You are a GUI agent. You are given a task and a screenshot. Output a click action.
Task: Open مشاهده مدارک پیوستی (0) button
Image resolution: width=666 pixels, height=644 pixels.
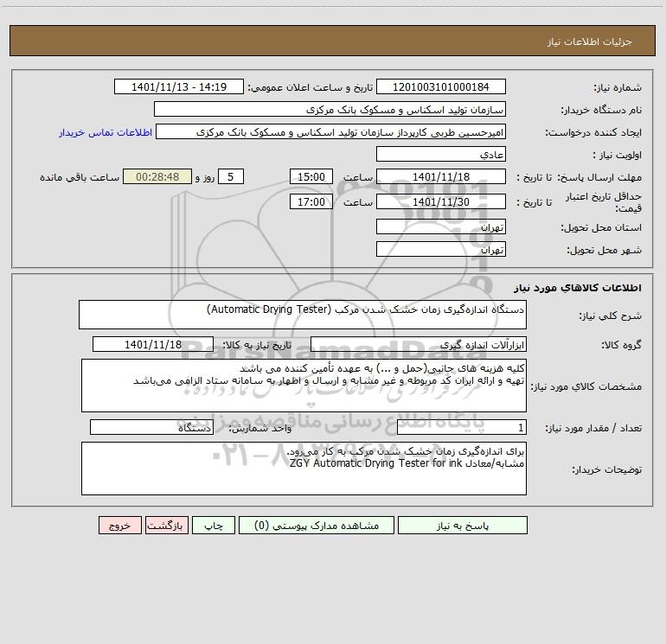point(317,525)
